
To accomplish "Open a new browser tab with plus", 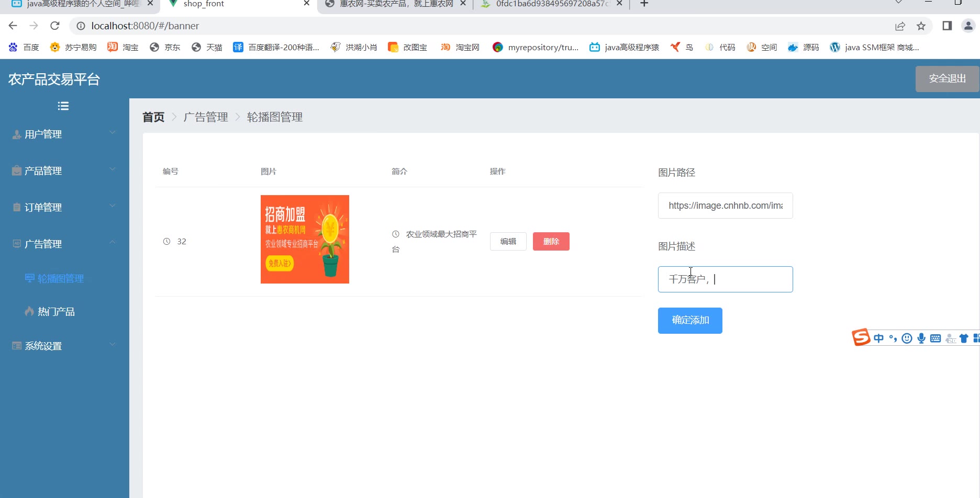I will point(644,4).
